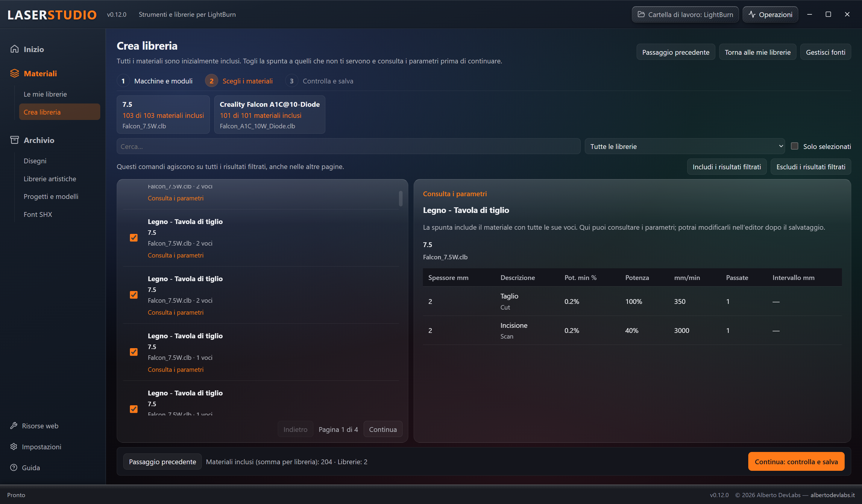Click the materials list scrollbar thumb
The width and height of the screenshot is (862, 504).
tap(400, 199)
